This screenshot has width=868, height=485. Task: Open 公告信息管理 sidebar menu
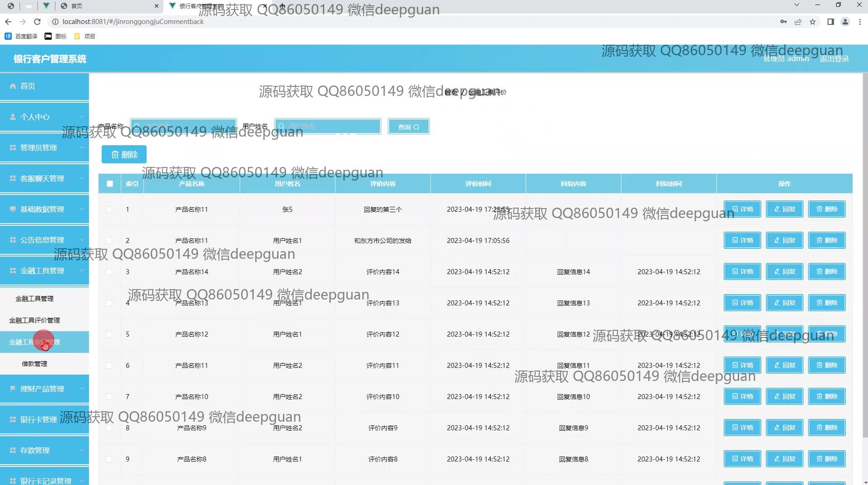pos(44,240)
